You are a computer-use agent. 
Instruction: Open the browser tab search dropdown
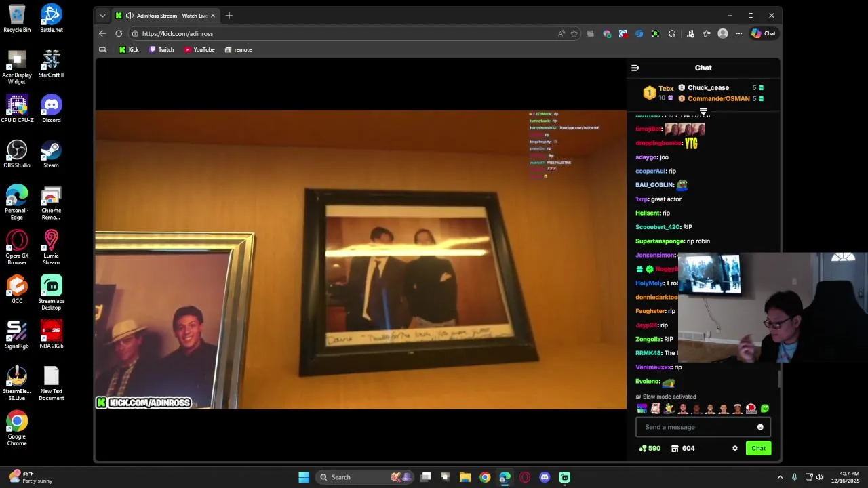point(102,16)
